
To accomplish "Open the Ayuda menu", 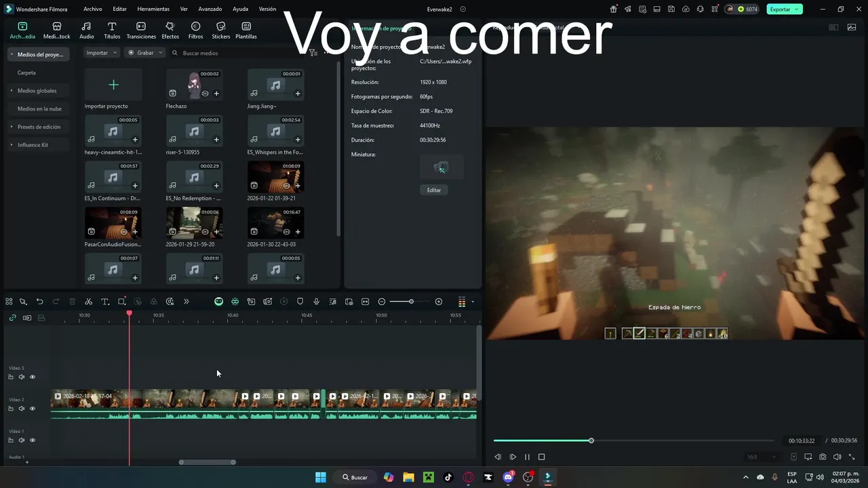I will tap(240, 9).
